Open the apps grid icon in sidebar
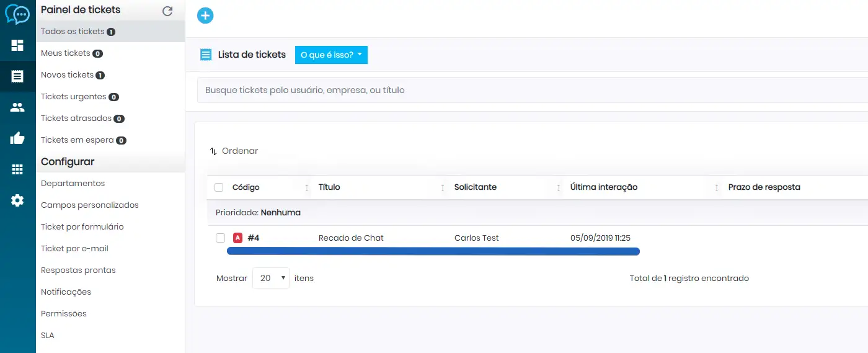 [17, 169]
